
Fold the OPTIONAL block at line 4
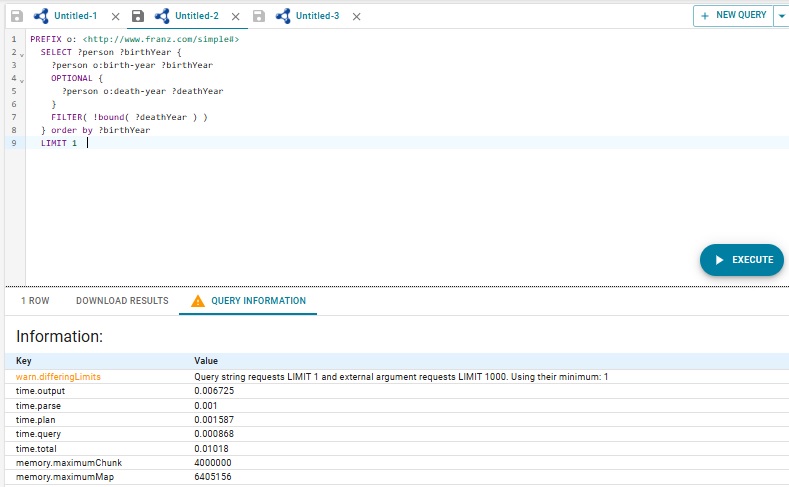pos(21,78)
